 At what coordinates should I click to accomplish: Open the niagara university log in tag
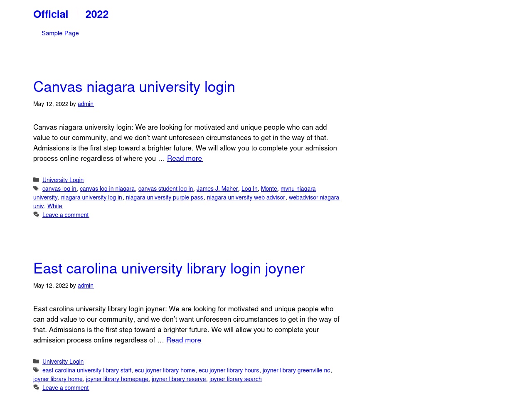tap(92, 197)
